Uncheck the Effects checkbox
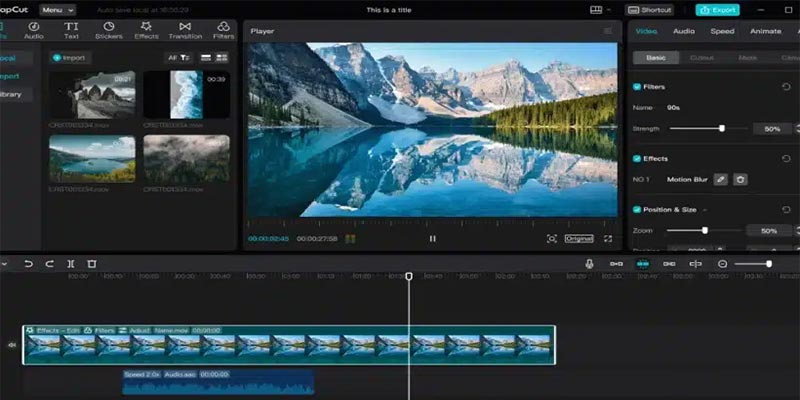The image size is (800, 400). point(637,159)
